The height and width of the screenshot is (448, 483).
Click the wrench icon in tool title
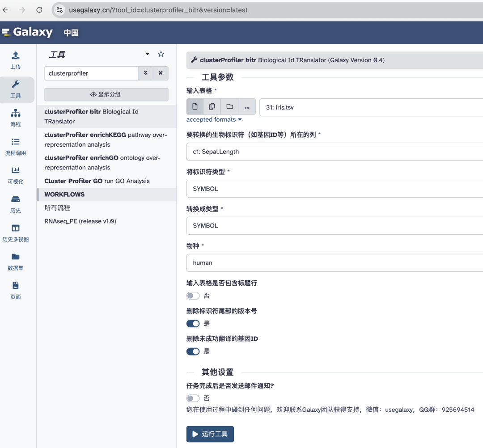pyautogui.click(x=194, y=60)
